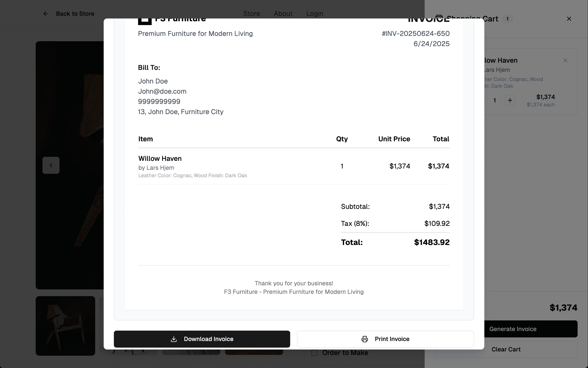Click the invoice number #INV-20250624-650

(416, 34)
